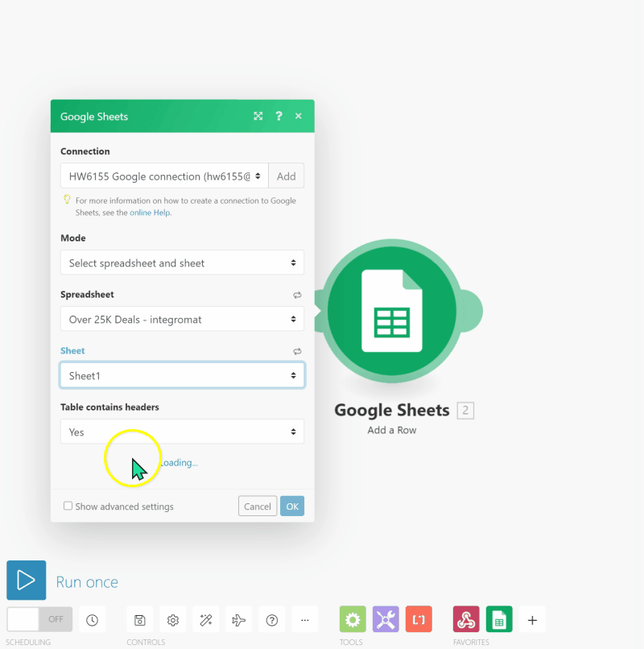Enable Show advanced settings

[x=68, y=506]
